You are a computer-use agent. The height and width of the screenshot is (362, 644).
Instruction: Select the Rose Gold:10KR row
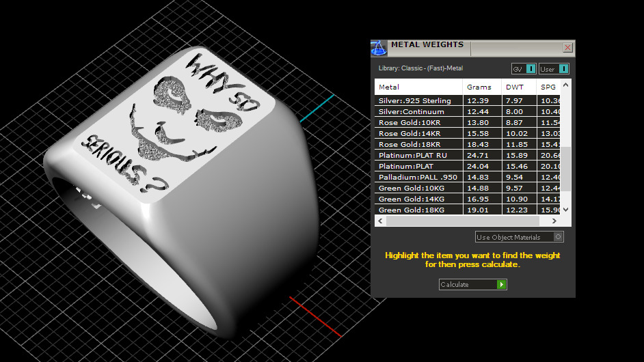coord(468,122)
